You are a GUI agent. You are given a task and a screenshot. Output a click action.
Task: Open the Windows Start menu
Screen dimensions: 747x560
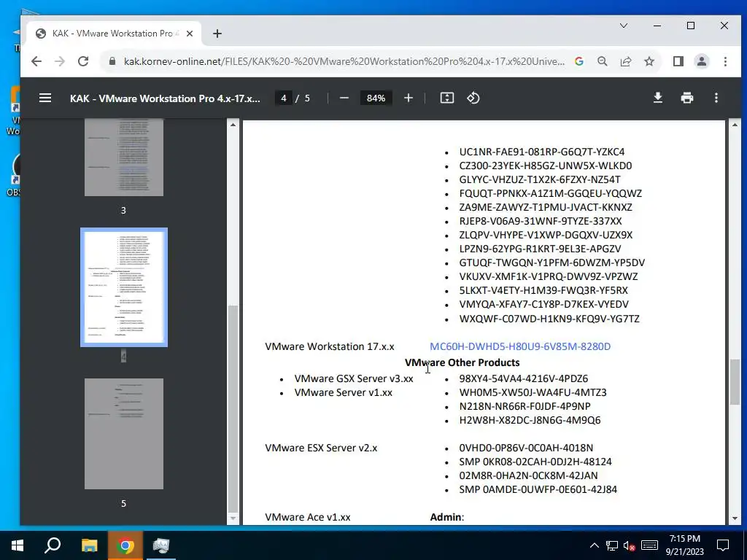click(18, 545)
